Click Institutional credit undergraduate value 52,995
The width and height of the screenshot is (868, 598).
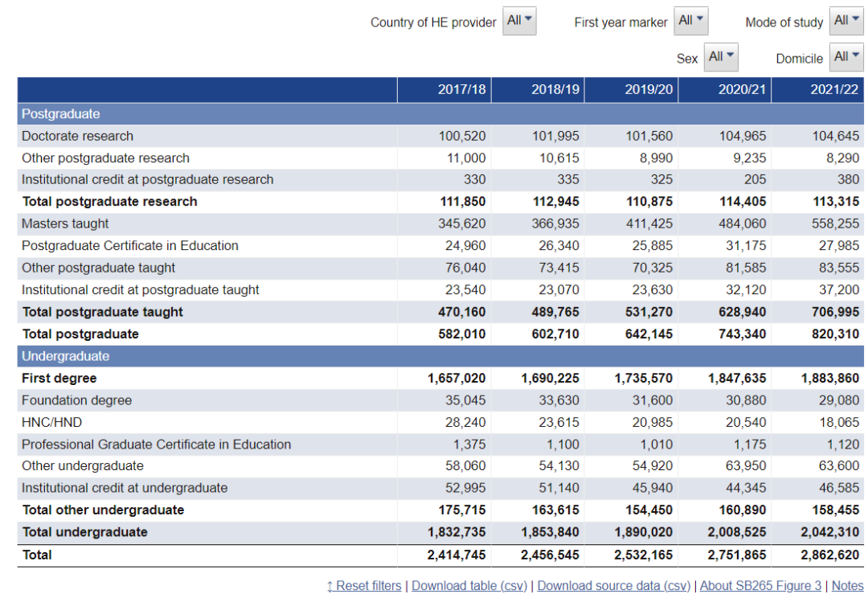(x=465, y=489)
